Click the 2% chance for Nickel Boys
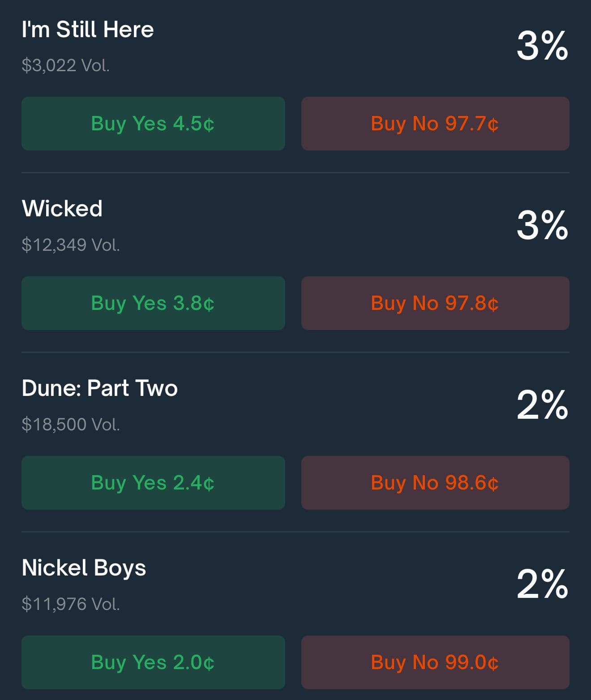This screenshot has width=591, height=700. (x=543, y=584)
